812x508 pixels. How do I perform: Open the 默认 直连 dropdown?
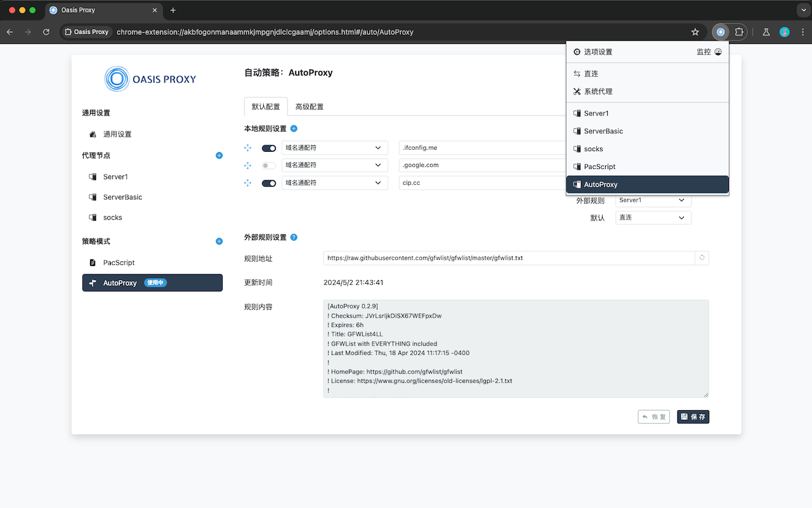pos(653,217)
